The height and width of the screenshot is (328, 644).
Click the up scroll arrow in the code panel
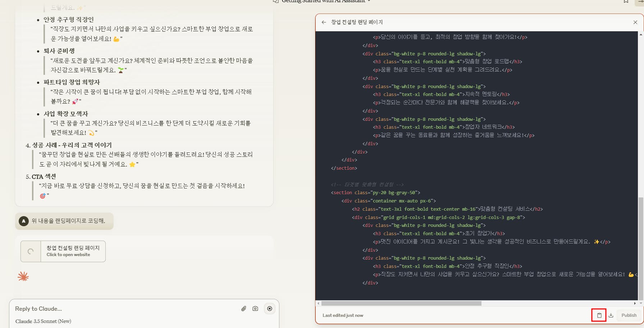(x=640, y=35)
